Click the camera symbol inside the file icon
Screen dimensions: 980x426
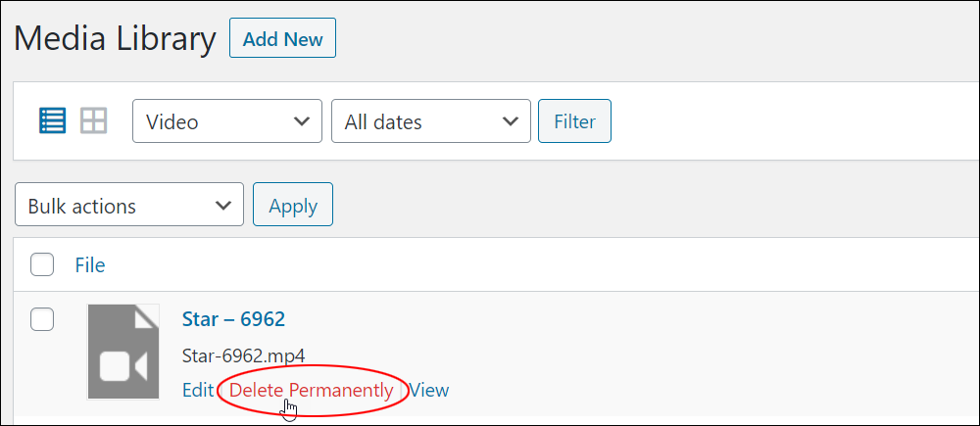[123, 366]
